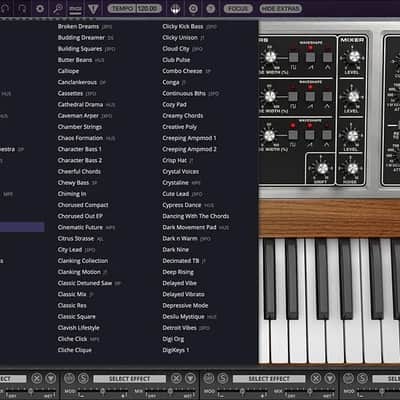This screenshot has width=400, height=400.
Task: Load the Cozy Pad preset
Action: (x=174, y=104)
